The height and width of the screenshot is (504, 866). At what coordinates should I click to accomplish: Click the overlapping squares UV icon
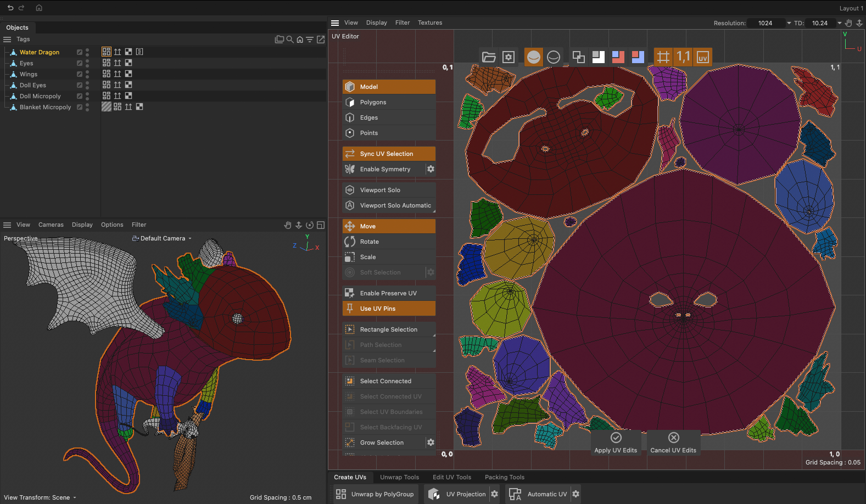click(578, 57)
